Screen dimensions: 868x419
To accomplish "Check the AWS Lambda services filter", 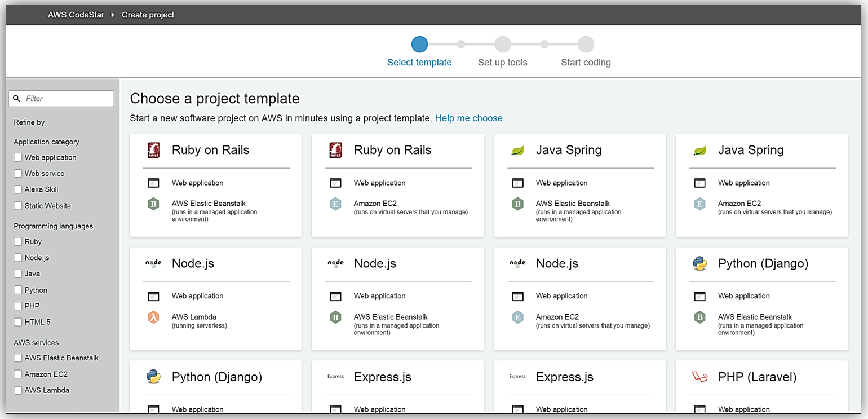I will [18, 390].
